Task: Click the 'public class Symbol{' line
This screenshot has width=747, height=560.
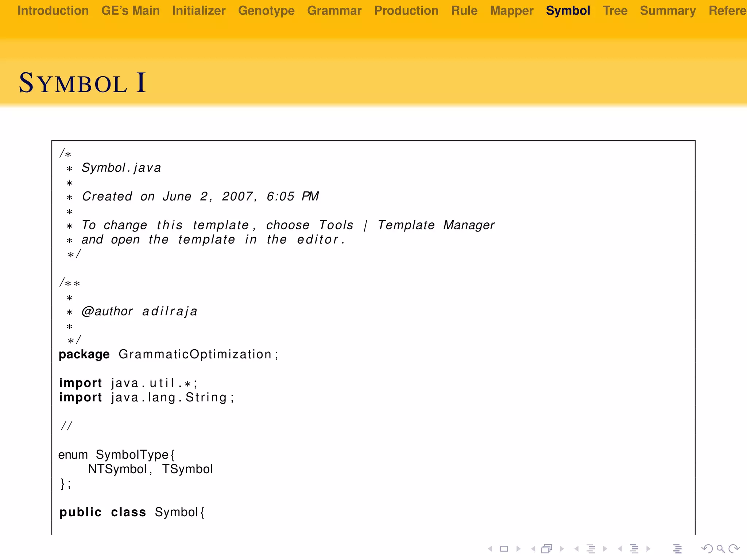Action: click(132, 512)
